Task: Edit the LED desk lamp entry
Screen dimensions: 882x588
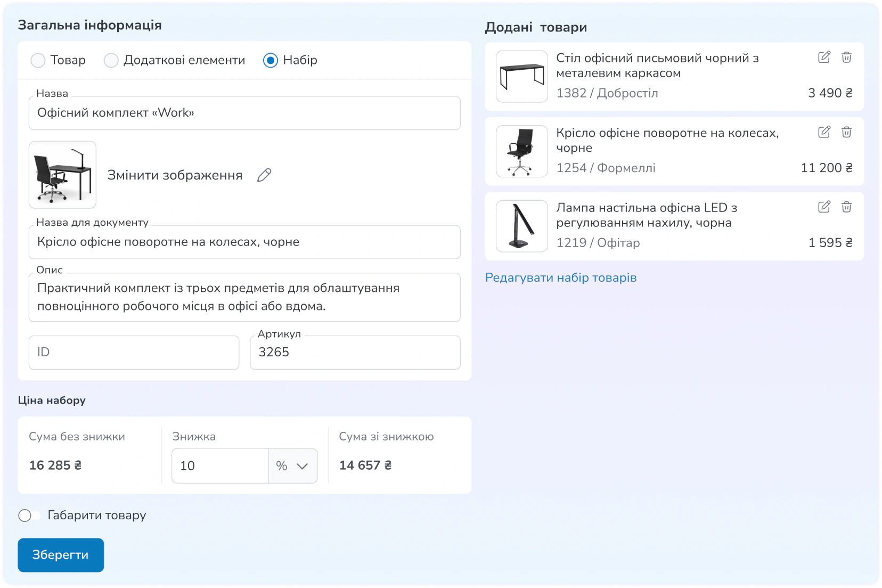Action: coord(824,207)
